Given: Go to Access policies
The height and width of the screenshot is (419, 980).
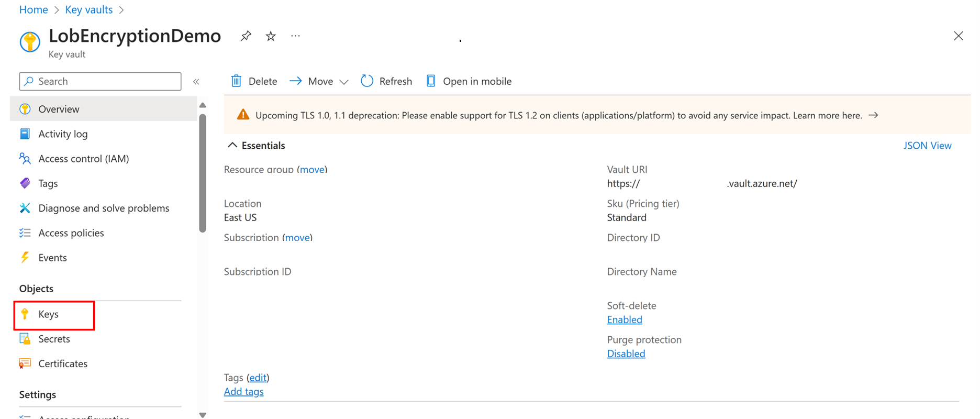Looking at the screenshot, I should [x=71, y=233].
